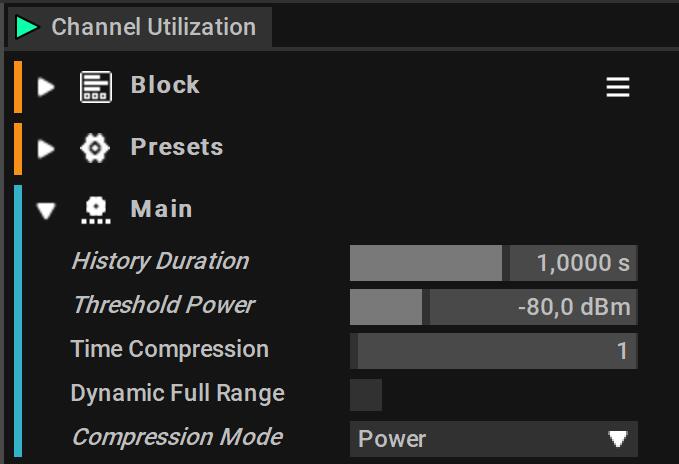Click the Presets gear icon

click(x=95, y=148)
